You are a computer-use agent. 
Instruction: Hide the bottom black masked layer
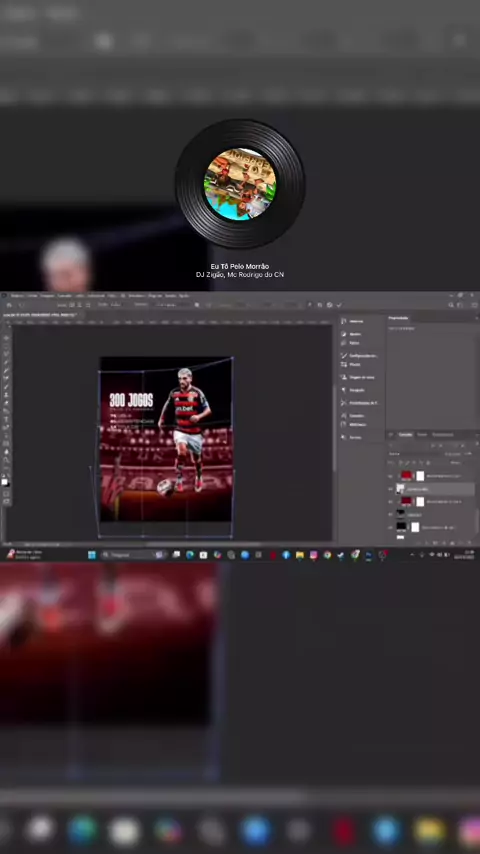pyautogui.click(x=390, y=527)
